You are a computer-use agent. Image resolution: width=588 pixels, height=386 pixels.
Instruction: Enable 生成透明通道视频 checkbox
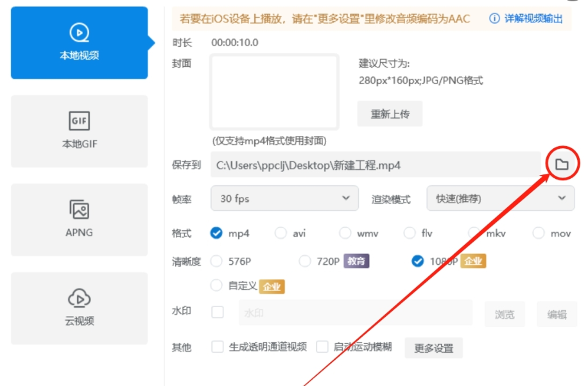pos(218,347)
